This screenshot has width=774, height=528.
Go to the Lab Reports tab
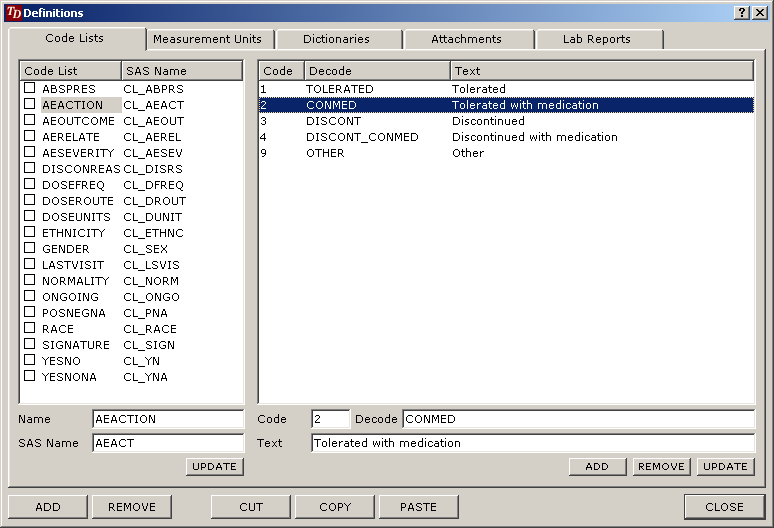tap(596, 39)
